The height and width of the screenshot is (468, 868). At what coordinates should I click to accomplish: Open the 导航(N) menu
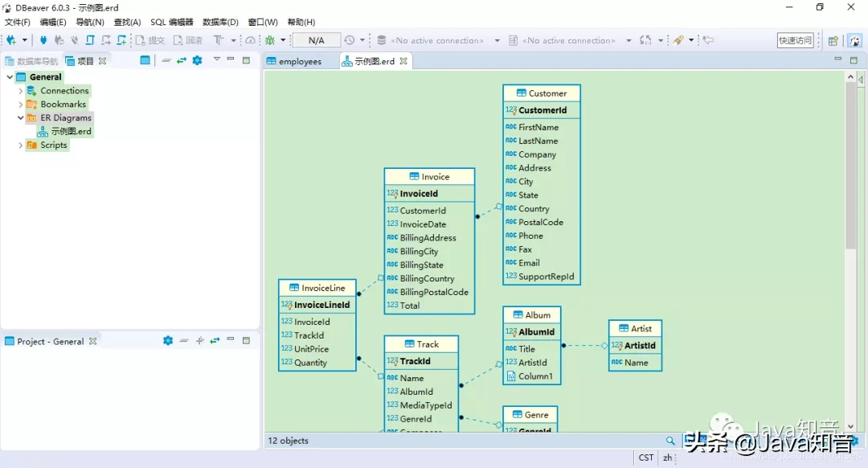coord(90,23)
